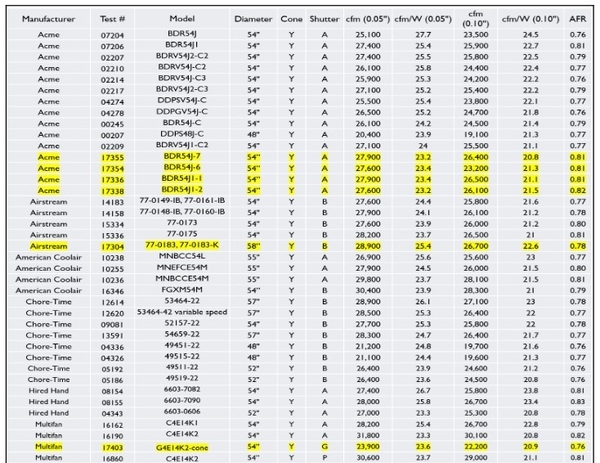The image size is (600, 463).
Task: Click highlighted test number 17304
Action: point(112,247)
